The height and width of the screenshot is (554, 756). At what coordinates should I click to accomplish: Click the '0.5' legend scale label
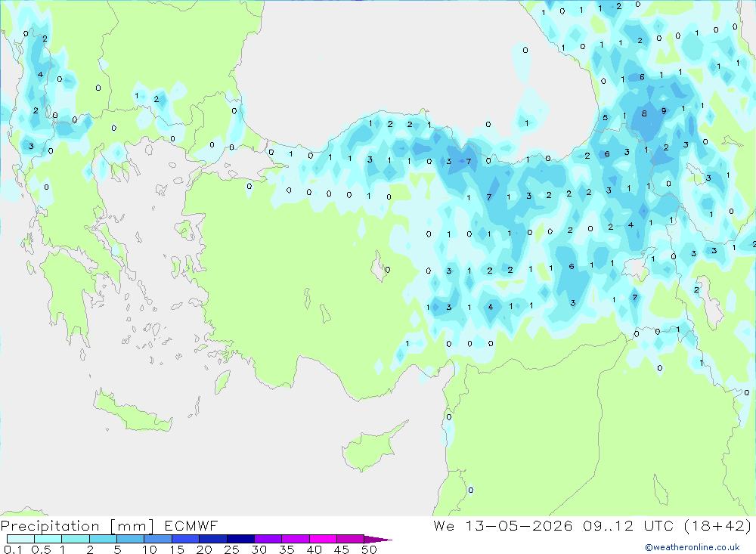41,549
